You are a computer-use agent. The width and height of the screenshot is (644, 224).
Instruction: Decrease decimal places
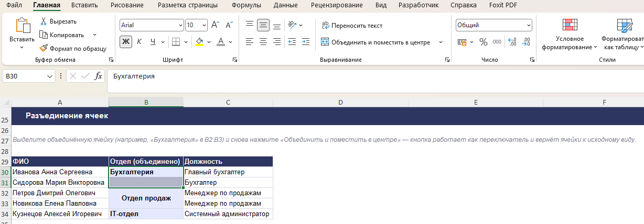point(526,42)
